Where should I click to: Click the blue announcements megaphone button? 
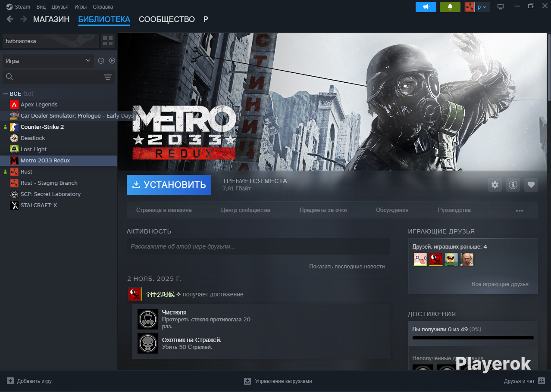click(426, 7)
